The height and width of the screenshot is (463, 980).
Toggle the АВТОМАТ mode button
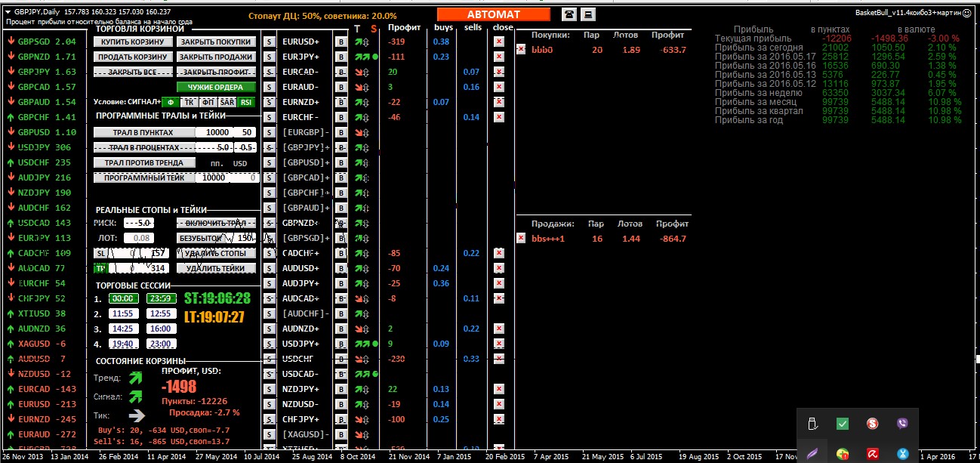pyautogui.click(x=494, y=14)
